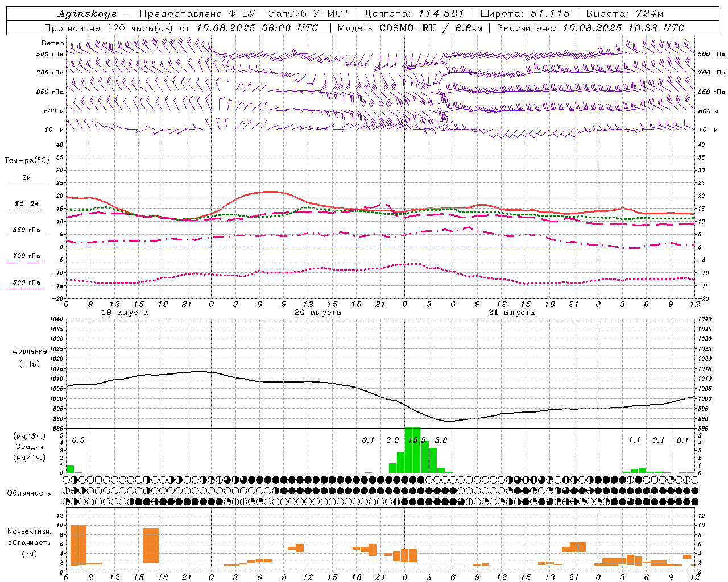Click the forecast start '19.08.2025 06:00 UTC'
This screenshot has width=728, height=582.
(257, 28)
